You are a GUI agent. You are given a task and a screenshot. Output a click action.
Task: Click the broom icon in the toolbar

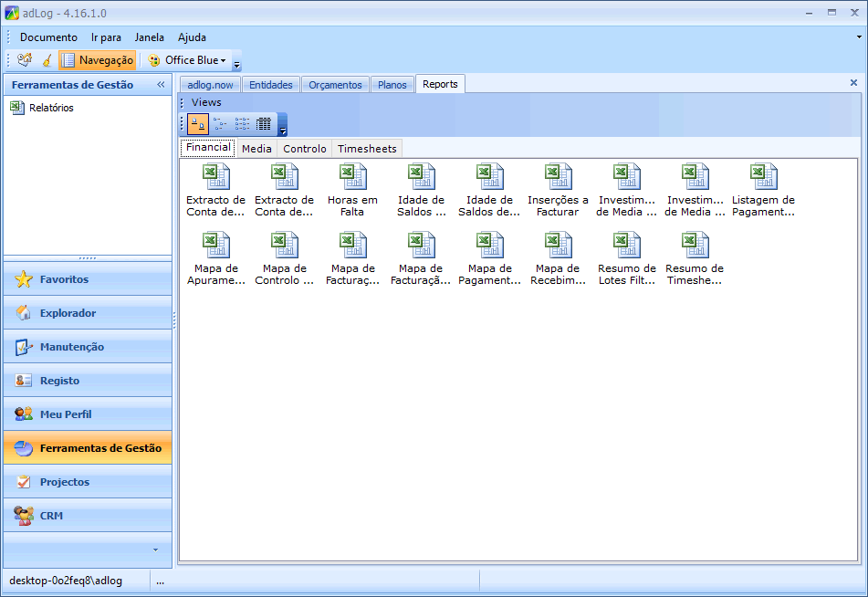tap(47, 60)
